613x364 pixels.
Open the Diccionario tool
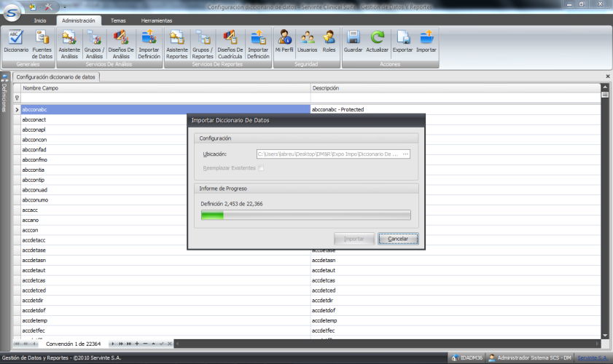click(x=16, y=42)
